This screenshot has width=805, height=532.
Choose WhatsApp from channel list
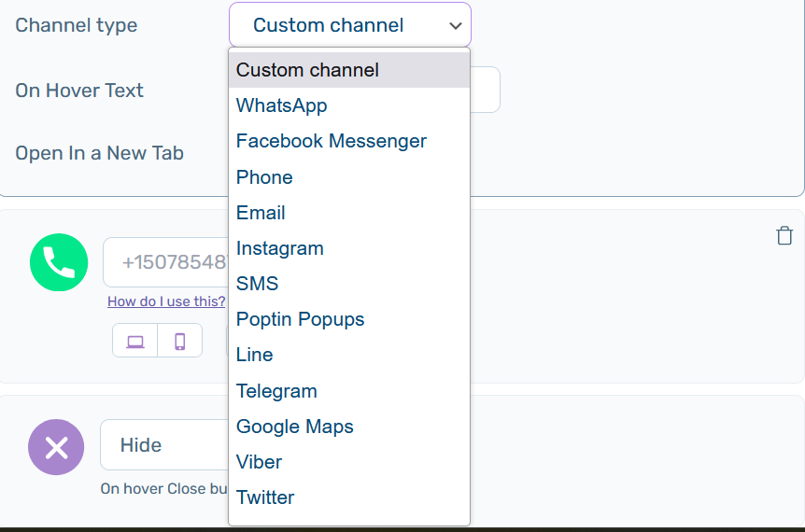(x=349, y=105)
